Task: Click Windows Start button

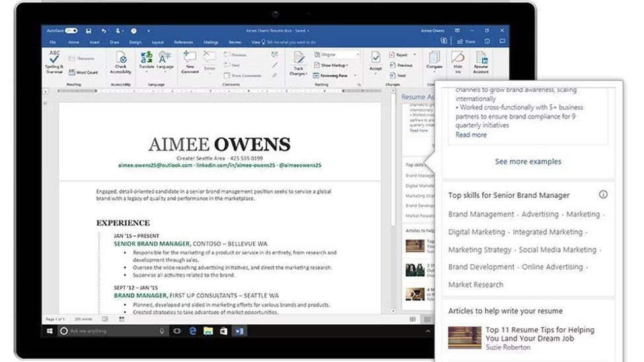Action: (x=50, y=331)
